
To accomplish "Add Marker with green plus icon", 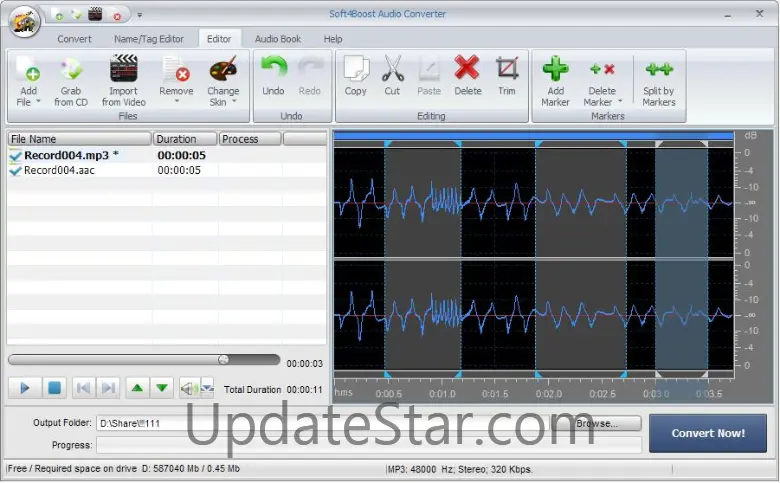I will [555, 68].
